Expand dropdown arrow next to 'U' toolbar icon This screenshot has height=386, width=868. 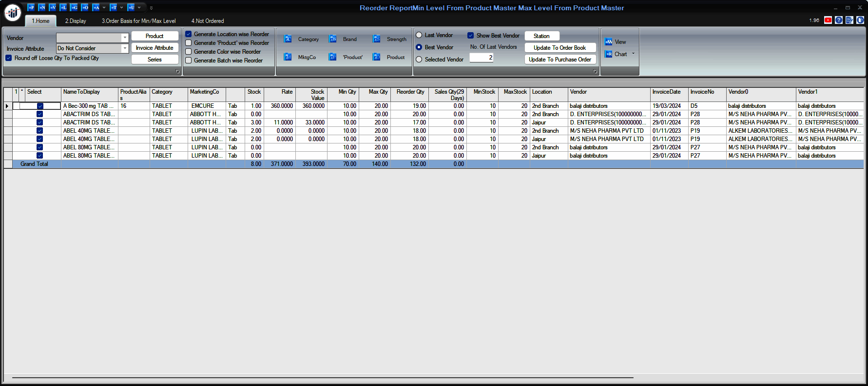point(139,7)
